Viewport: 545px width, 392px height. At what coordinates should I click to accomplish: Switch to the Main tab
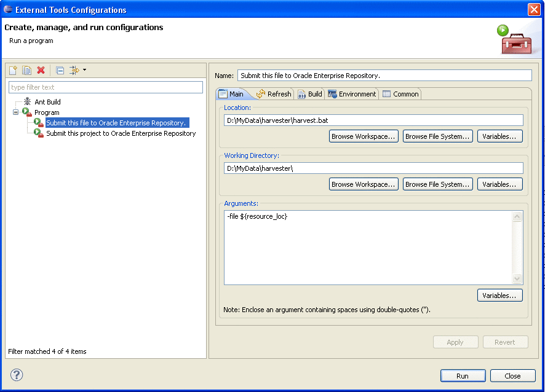(231, 94)
